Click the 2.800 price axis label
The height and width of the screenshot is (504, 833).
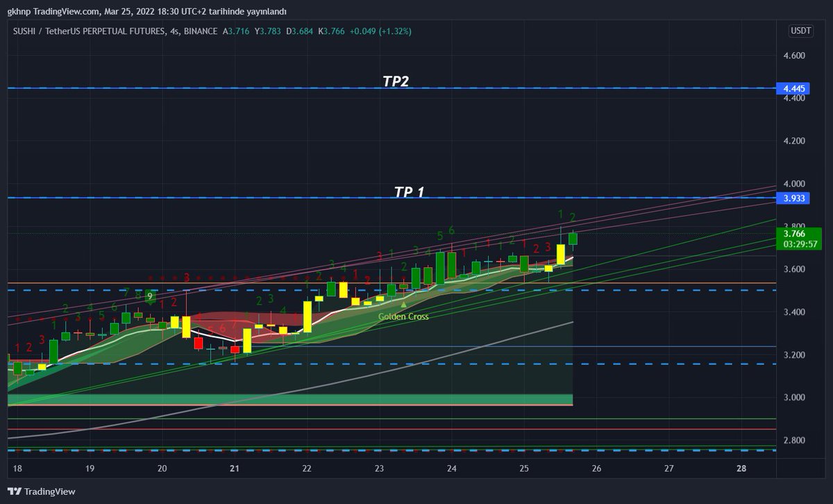(x=793, y=441)
